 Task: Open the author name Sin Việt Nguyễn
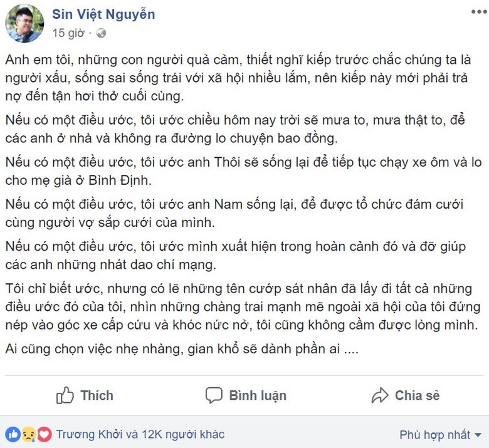click(x=103, y=14)
